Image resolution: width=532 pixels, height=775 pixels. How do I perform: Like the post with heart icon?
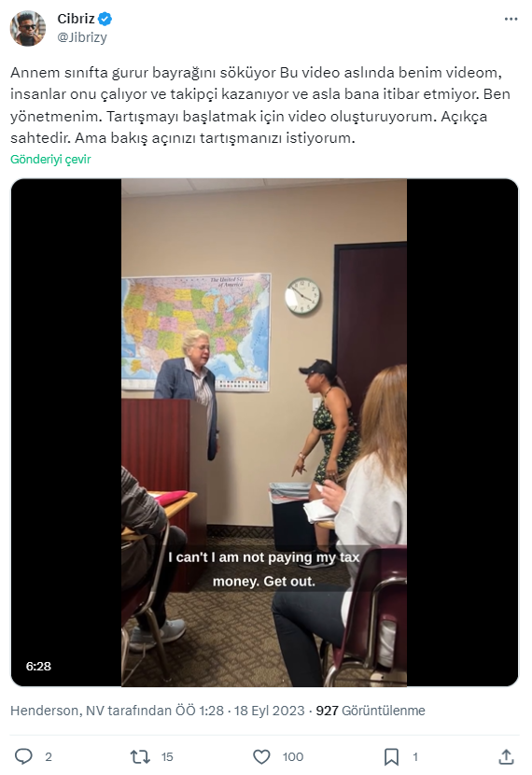coord(261,756)
